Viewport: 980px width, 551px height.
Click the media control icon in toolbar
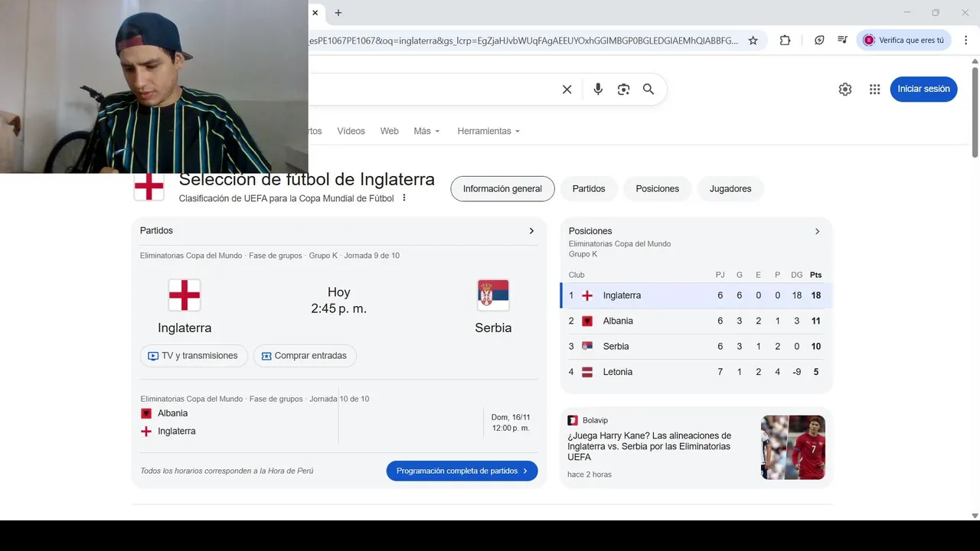coord(842,41)
